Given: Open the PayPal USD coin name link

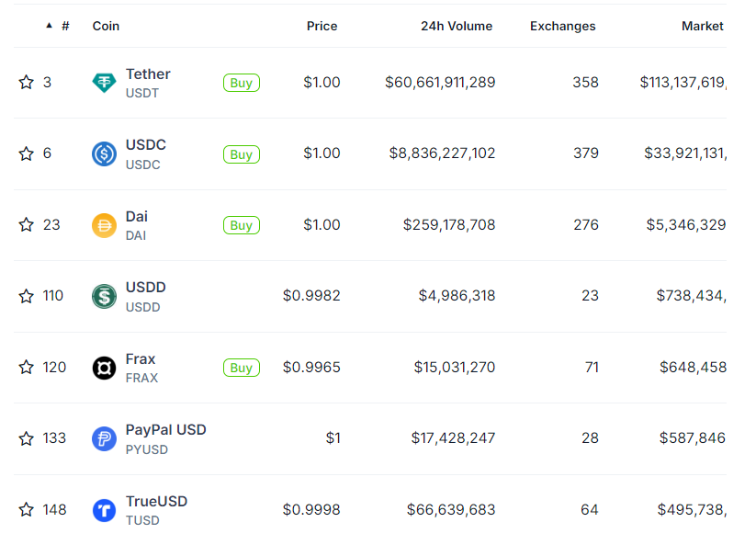Looking at the screenshot, I should tap(166, 430).
